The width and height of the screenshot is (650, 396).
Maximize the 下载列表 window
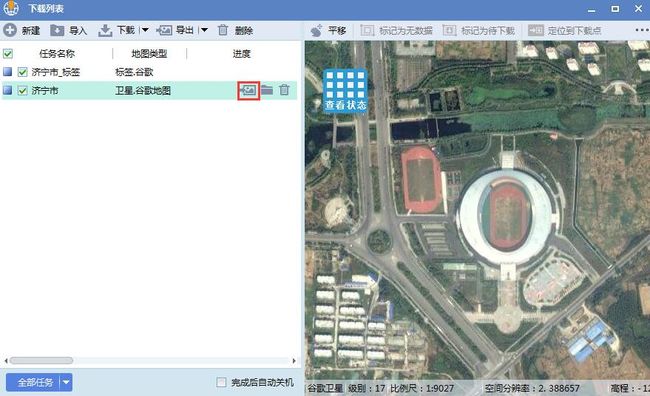[615, 9]
